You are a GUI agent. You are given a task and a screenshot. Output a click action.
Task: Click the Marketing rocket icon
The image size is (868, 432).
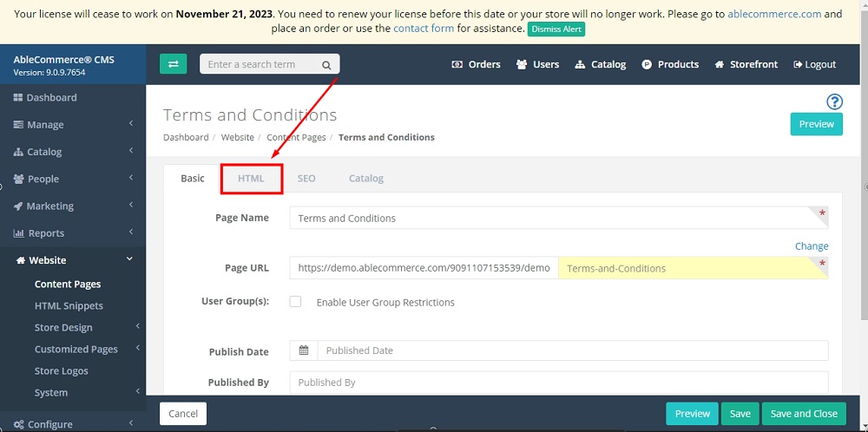click(17, 206)
